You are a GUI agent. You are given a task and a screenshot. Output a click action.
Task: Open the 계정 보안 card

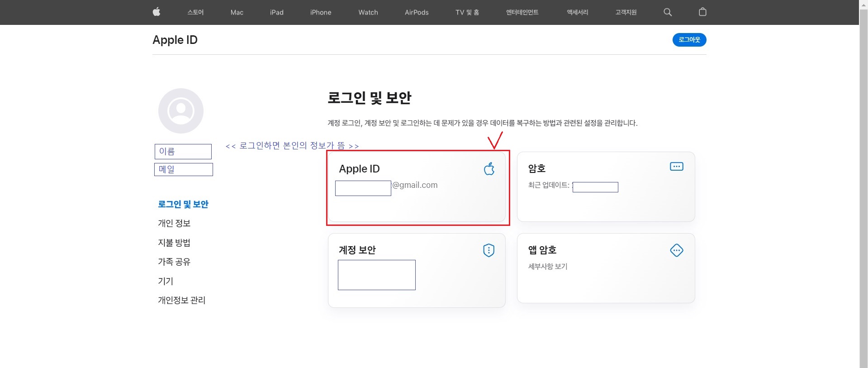[x=417, y=270]
